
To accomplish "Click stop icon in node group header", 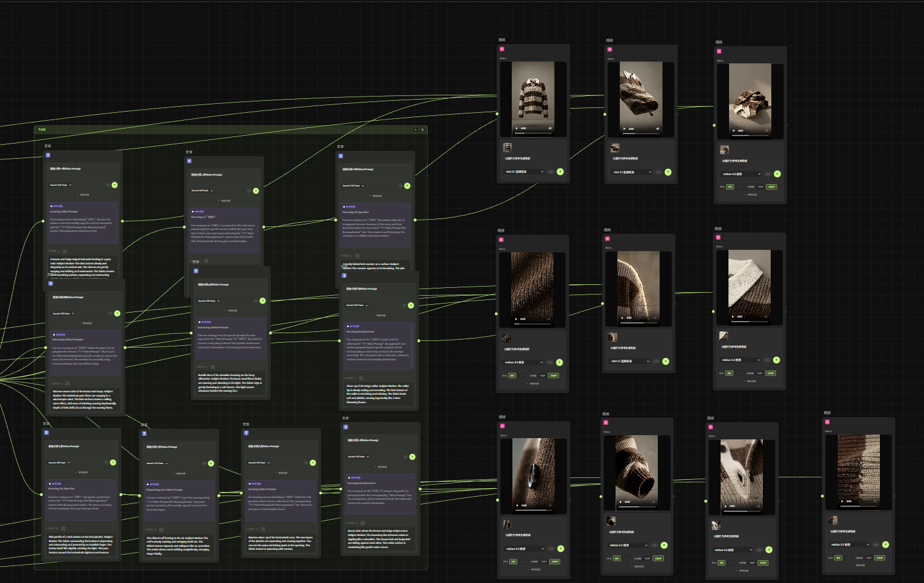I will [x=422, y=130].
